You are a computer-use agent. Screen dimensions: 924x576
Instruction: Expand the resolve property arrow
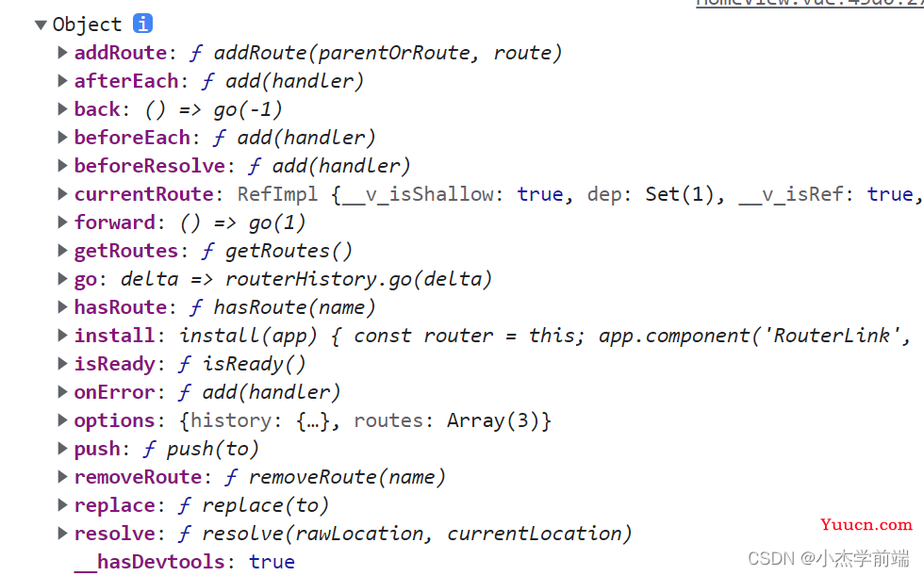click(x=62, y=533)
